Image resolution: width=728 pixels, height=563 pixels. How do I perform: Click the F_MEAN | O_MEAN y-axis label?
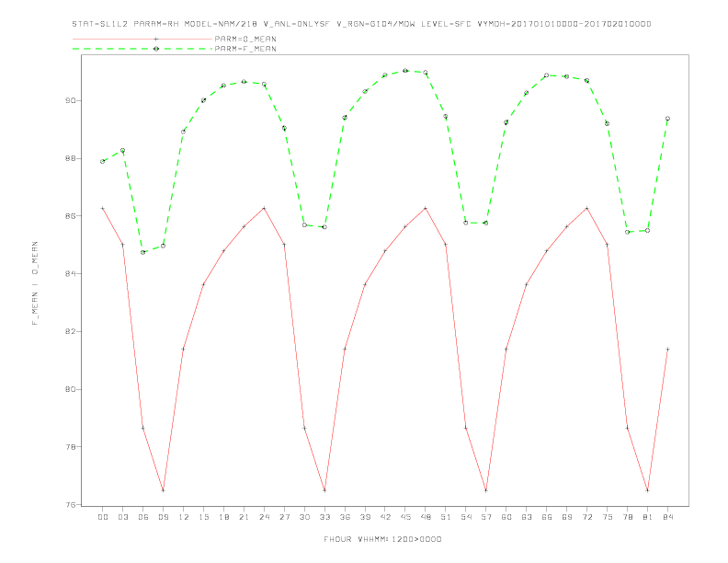[x=35, y=283]
